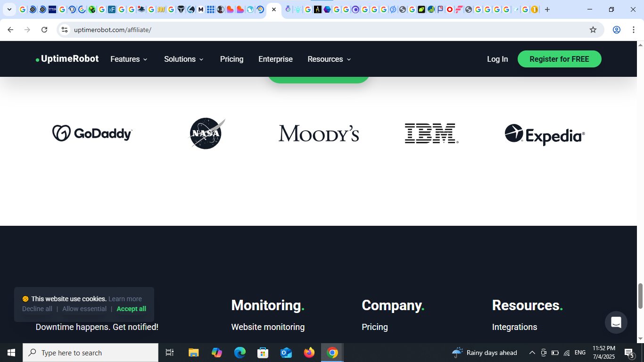Screen dimensions: 644x362
Task: Click scrollbar down arrow
Action: tap(640, 339)
